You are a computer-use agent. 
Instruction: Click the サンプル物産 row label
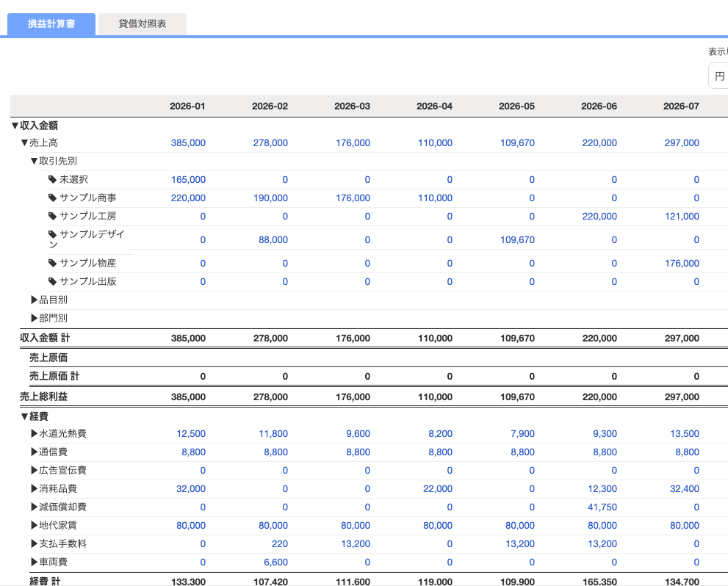pos(87,263)
